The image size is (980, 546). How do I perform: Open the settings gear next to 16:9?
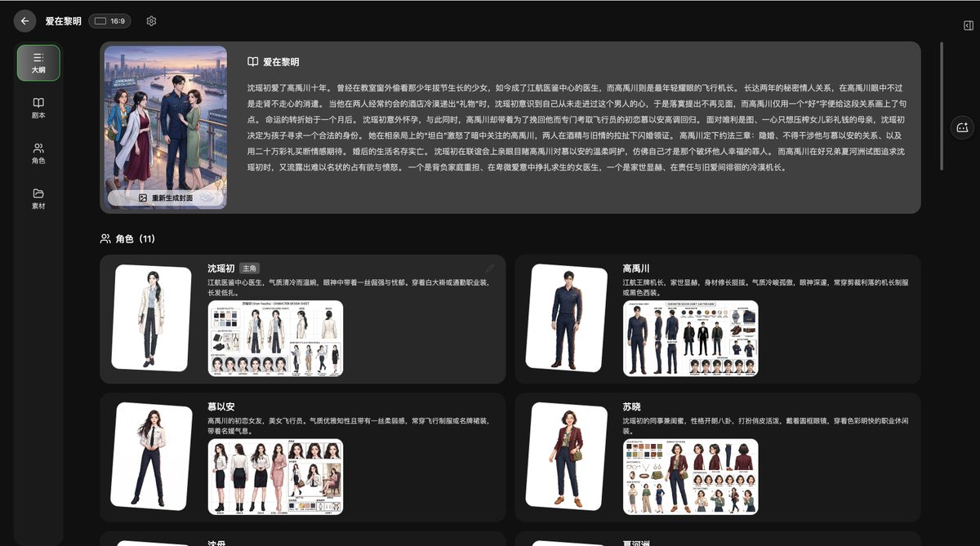click(151, 21)
